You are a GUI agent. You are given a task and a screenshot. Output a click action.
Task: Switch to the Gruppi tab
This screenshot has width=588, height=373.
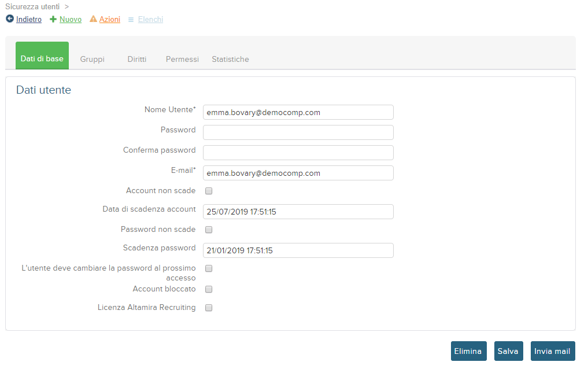point(93,60)
